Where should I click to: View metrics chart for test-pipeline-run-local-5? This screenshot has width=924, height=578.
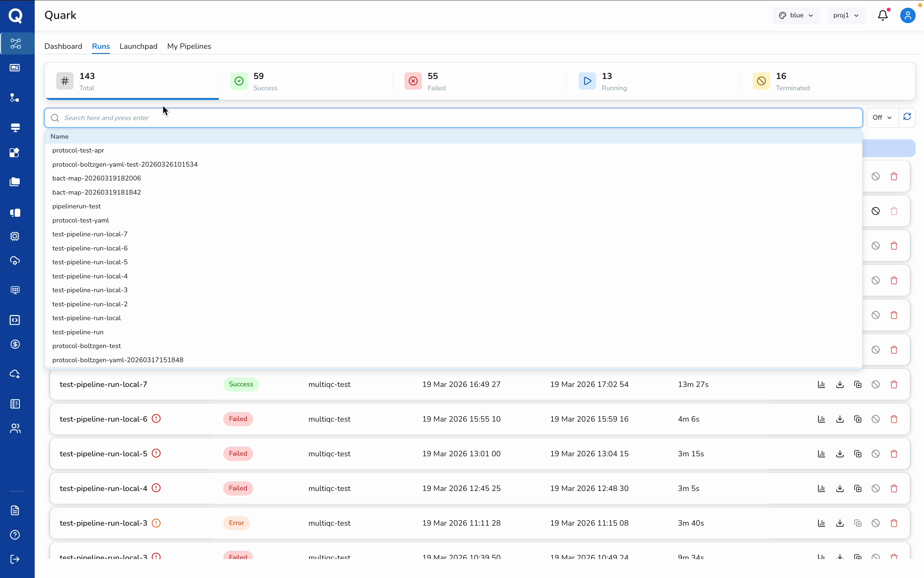(822, 454)
